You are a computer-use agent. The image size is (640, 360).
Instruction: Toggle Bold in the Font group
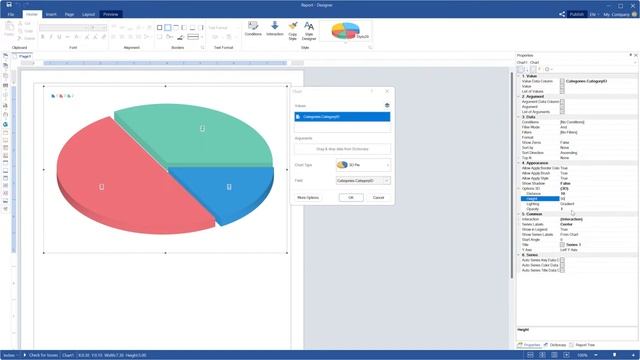[x=42, y=37]
